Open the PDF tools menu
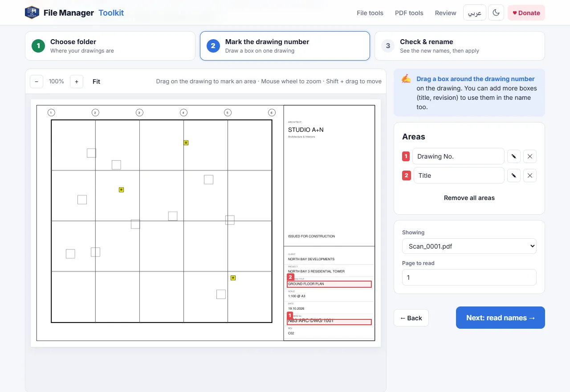This screenshot has width=570, height=392. (x=409, y=13)
